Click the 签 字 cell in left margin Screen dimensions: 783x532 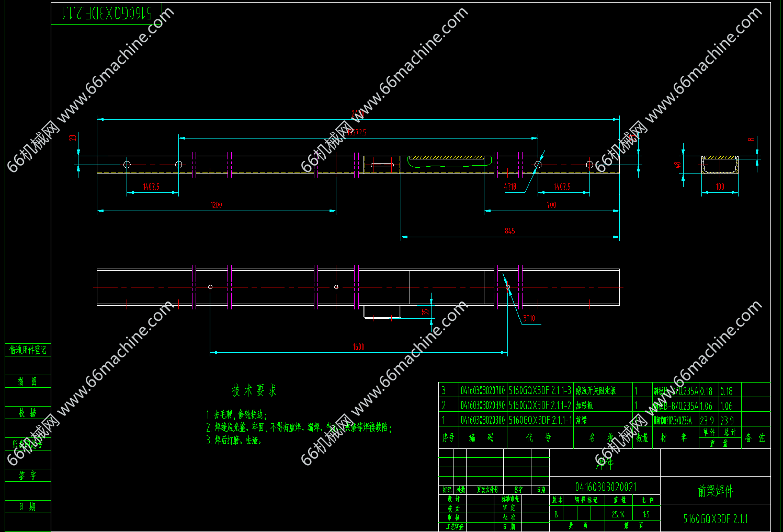[x=27, y=476]
